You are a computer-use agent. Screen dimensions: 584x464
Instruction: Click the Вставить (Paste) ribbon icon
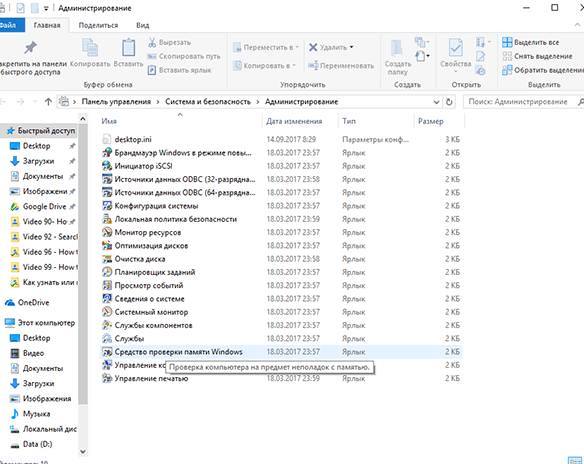(x=128, y=48)
